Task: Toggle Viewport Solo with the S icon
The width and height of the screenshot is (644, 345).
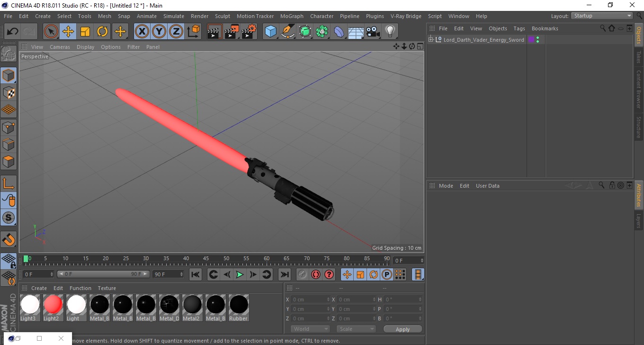Action: pyautogui.click(x=9, y=218)
